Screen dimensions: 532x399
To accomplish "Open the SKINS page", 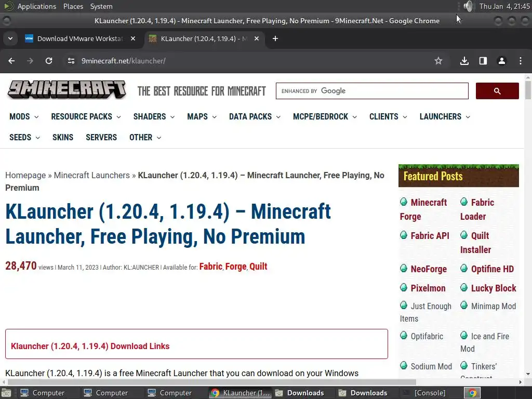I will point(63,137).
